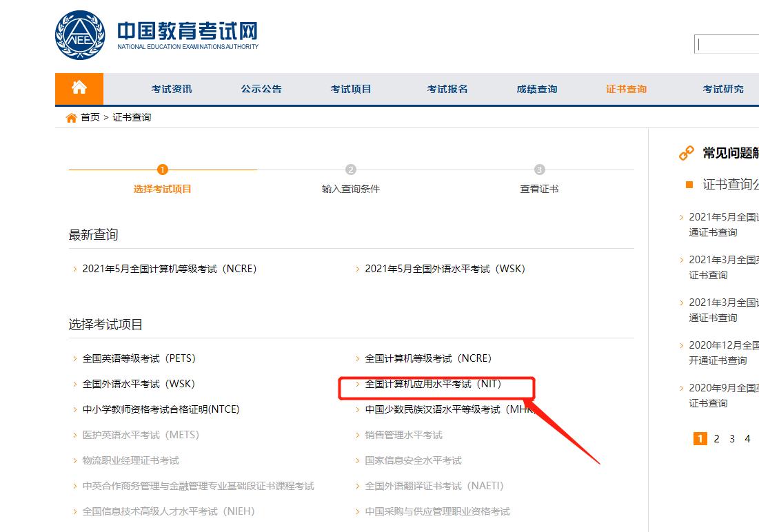Open the 考试项目 menu item
This screenshot has height=532, width=759.
click(351, 88)
